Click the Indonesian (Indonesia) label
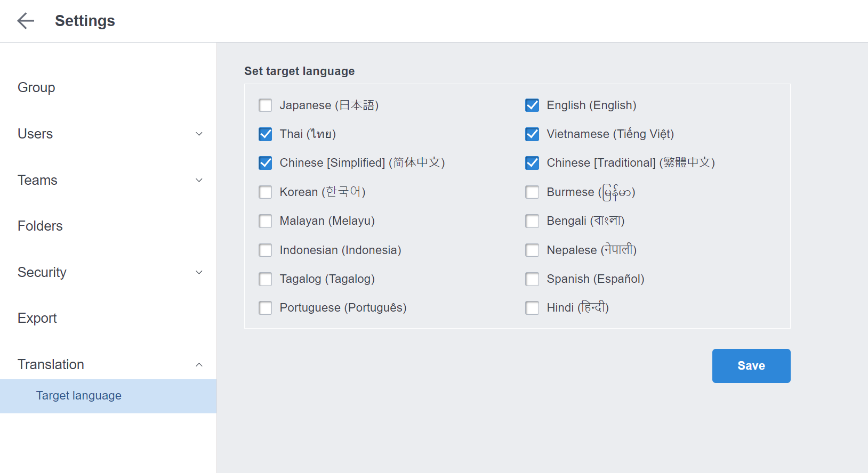 [340, 250]
